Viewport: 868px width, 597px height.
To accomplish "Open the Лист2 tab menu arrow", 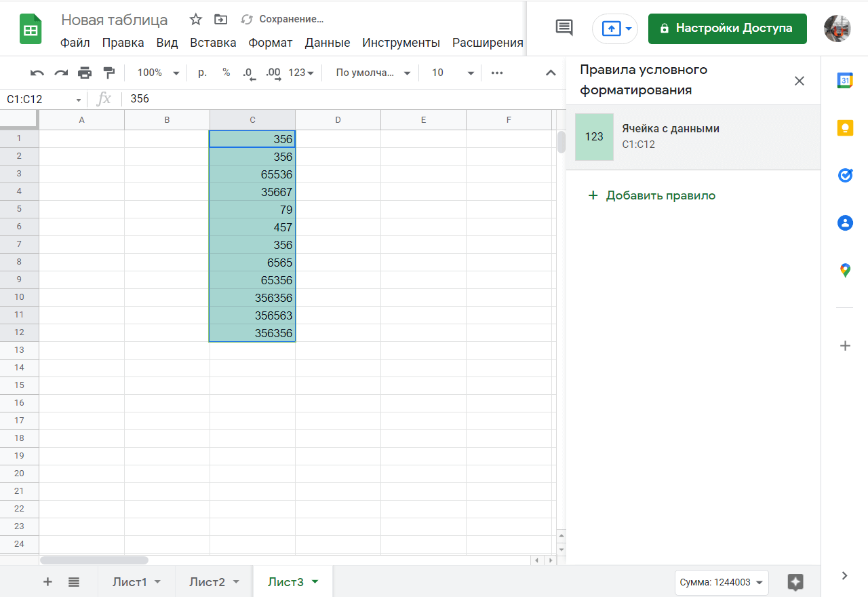I will point(236,582).
